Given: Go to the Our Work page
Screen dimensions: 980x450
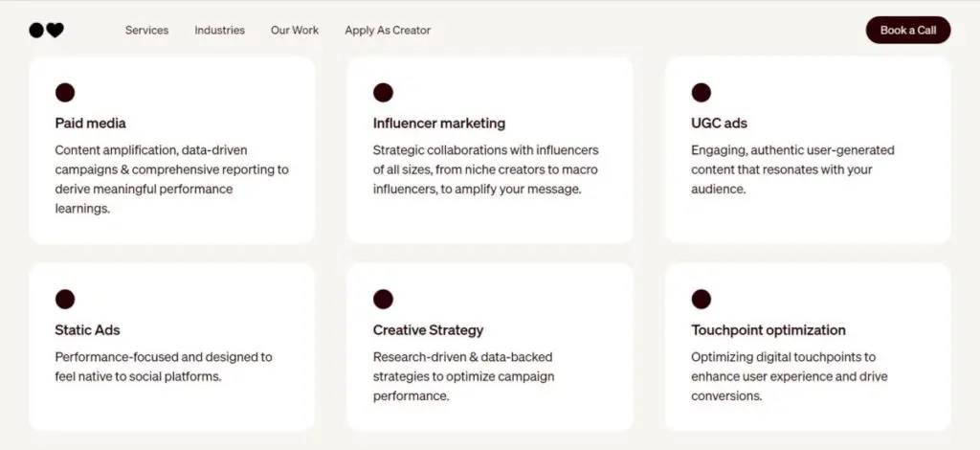Looking at the screenshot, I should click(295, 30).
